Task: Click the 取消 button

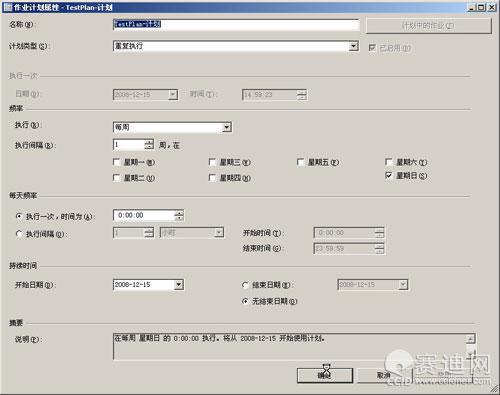Action: click(x=384, y=376)
